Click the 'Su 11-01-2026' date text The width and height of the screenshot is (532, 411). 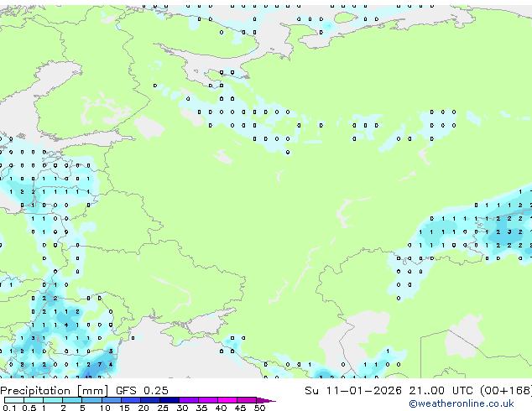tap(353, 391)
